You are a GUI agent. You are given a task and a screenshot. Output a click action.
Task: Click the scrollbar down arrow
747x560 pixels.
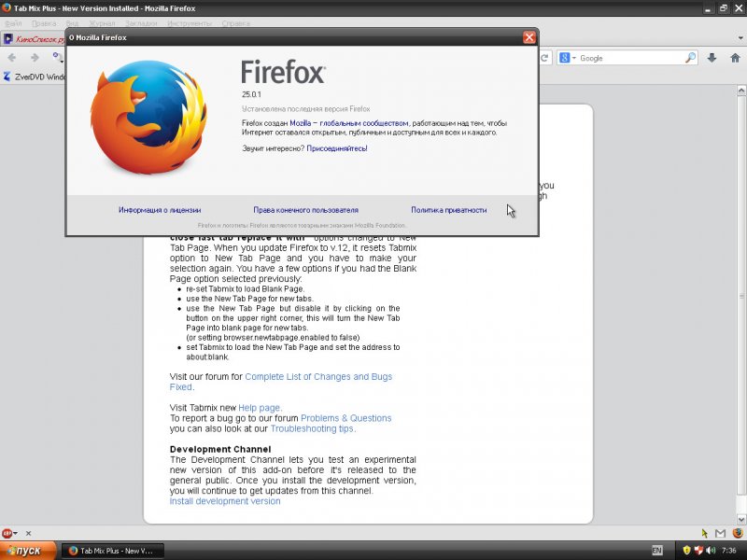click(741, 519)
